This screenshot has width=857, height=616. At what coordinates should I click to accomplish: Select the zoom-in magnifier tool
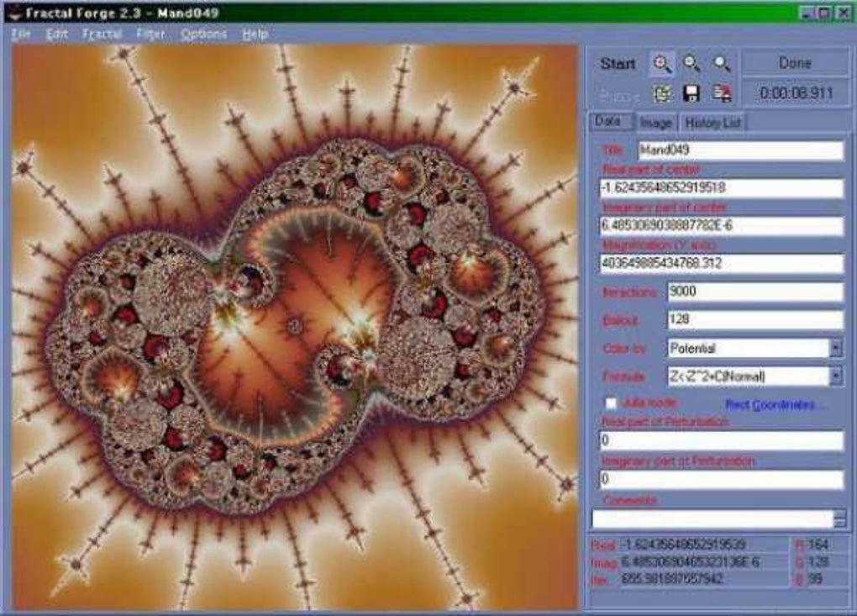pos(661,64)
